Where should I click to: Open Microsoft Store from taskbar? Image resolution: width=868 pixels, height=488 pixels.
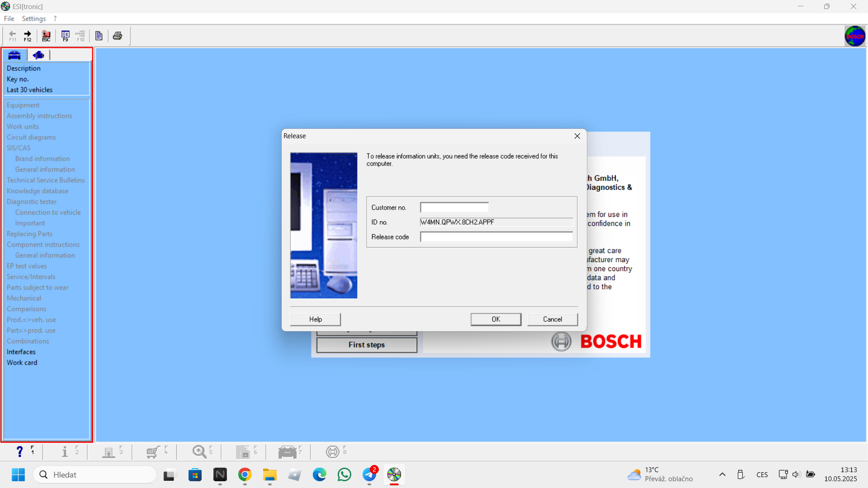pos(195,474)
